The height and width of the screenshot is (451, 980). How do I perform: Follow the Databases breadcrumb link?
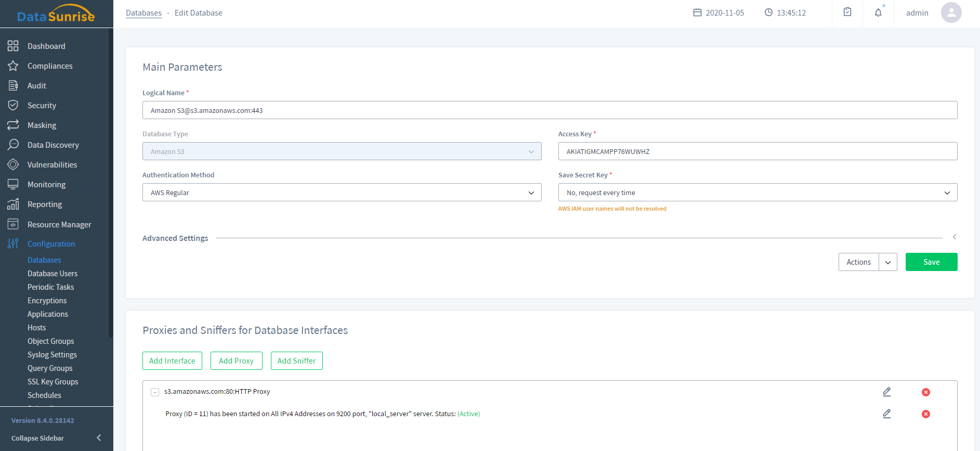pos(143,13)
